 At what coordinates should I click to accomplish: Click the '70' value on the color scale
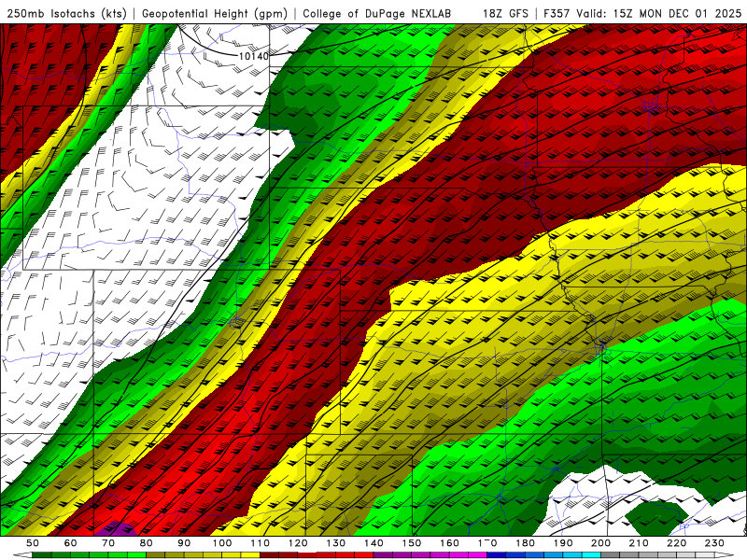coord(108,543)
